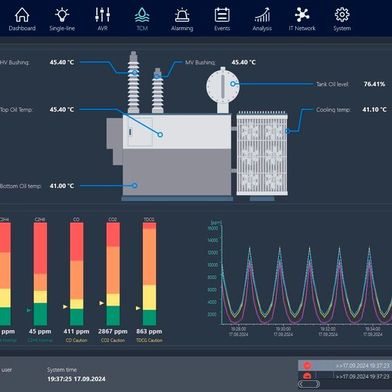Screen dimensions: 392x392
Task: Click the red alarm icon in second row
Action: (x=307, y=376)
